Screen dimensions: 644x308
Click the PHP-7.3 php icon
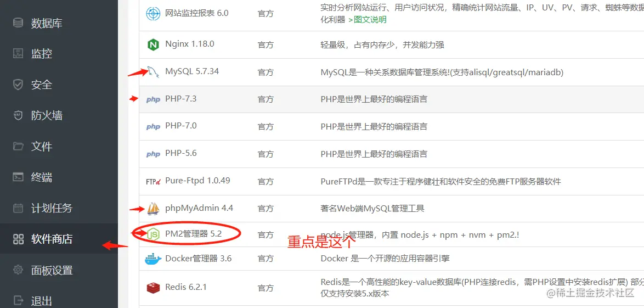(153, 99)
